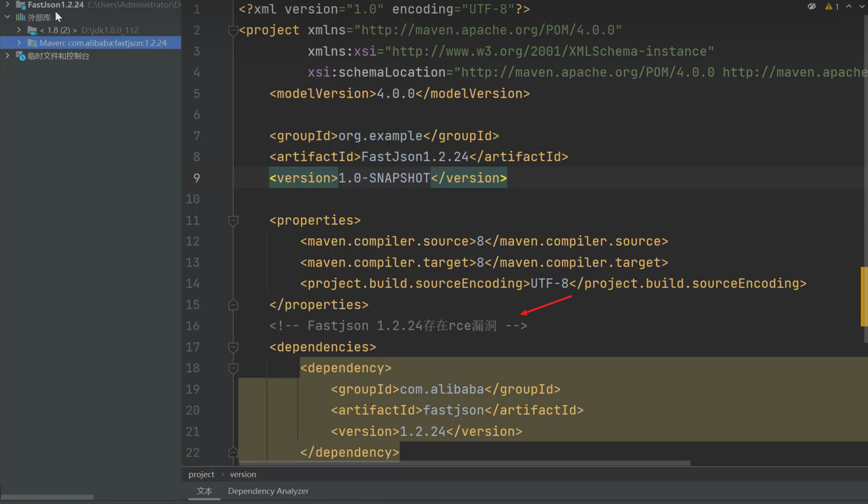Expand Maven com.alibaba:fastjson:1.2.24 node
Viewport: 868px width, 504px height.
pyautogui.click(x=19, y=42)
